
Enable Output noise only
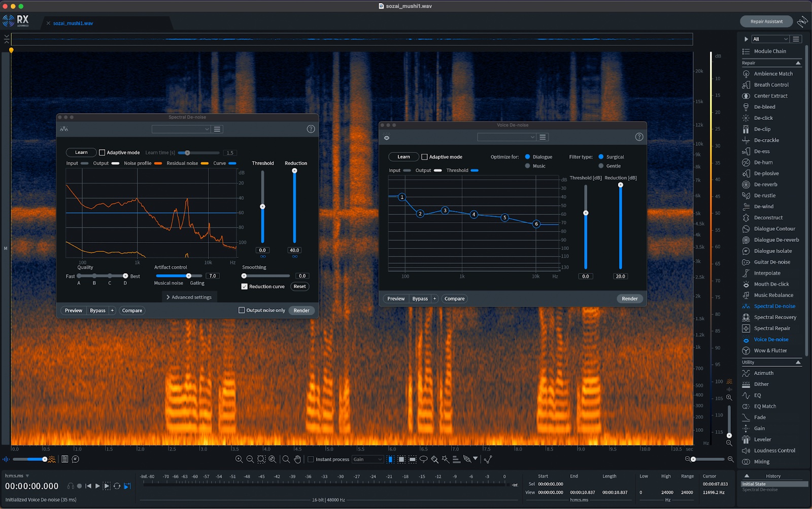pos(242,310)
